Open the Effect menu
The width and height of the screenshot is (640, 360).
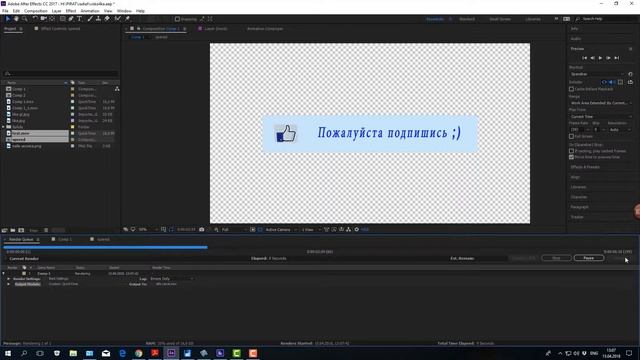click(x=71, y=11)
